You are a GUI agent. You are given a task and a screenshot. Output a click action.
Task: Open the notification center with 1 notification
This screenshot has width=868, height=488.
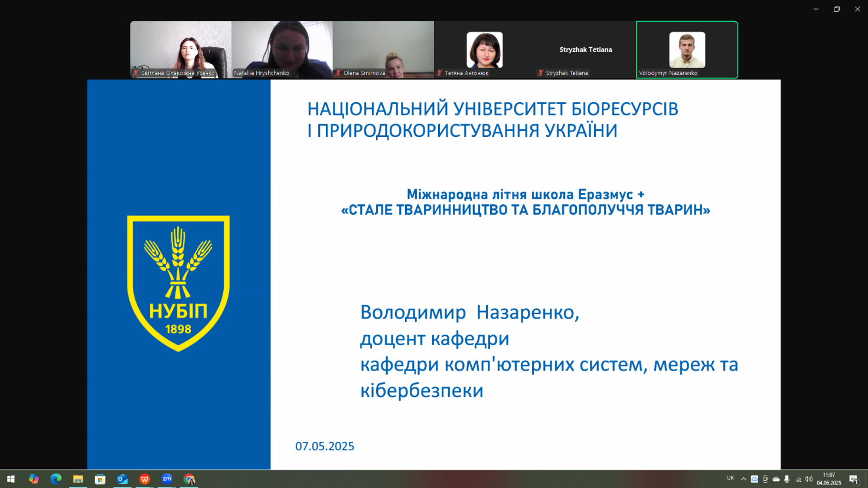(x=854, y=479)
